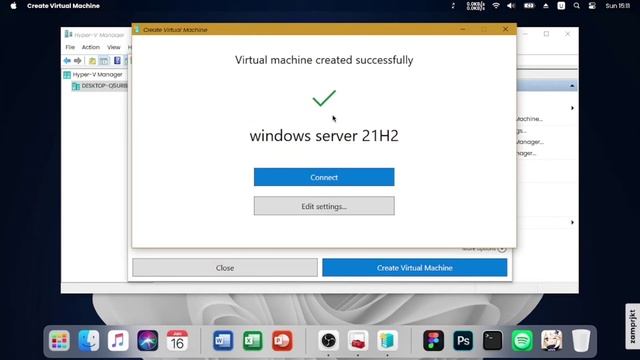The height and width of the screenshot is (360, 640).
Task: Click the Connect button
Action: coord(324,177)
